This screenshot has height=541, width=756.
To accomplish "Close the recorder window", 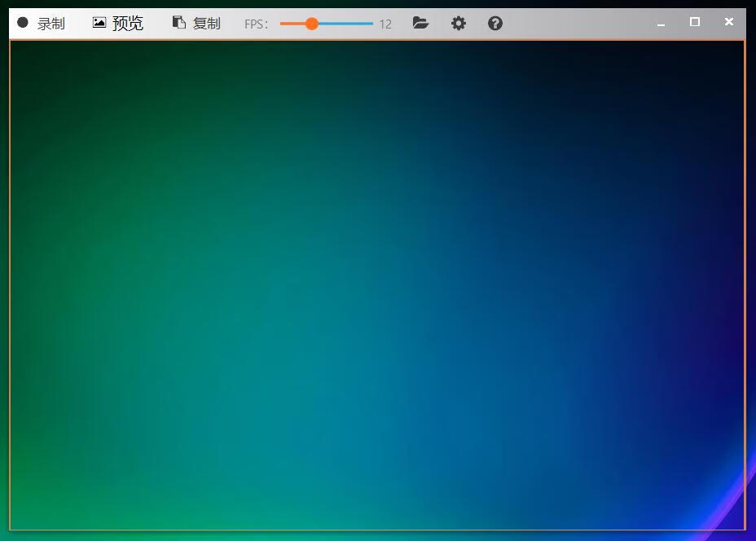I will (x=729, y=22).
